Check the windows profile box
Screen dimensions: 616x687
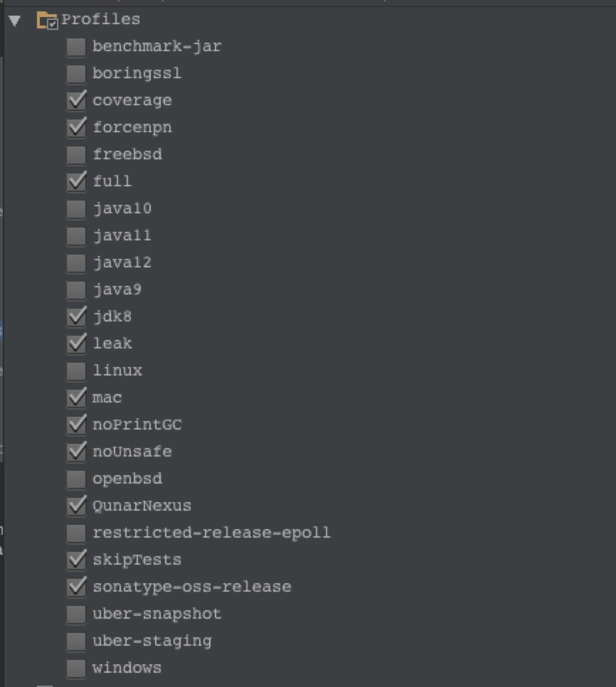tap(76, 669)
